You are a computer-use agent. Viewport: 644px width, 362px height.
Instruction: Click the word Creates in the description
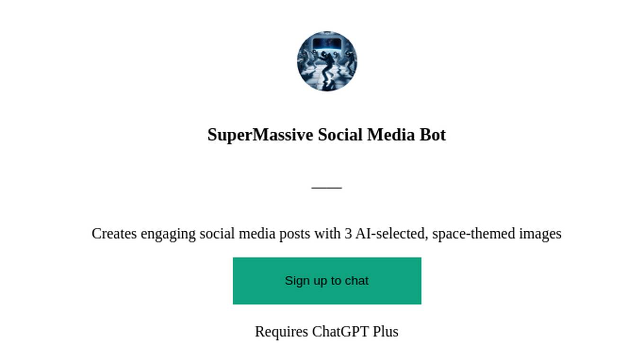pos(114,234)
